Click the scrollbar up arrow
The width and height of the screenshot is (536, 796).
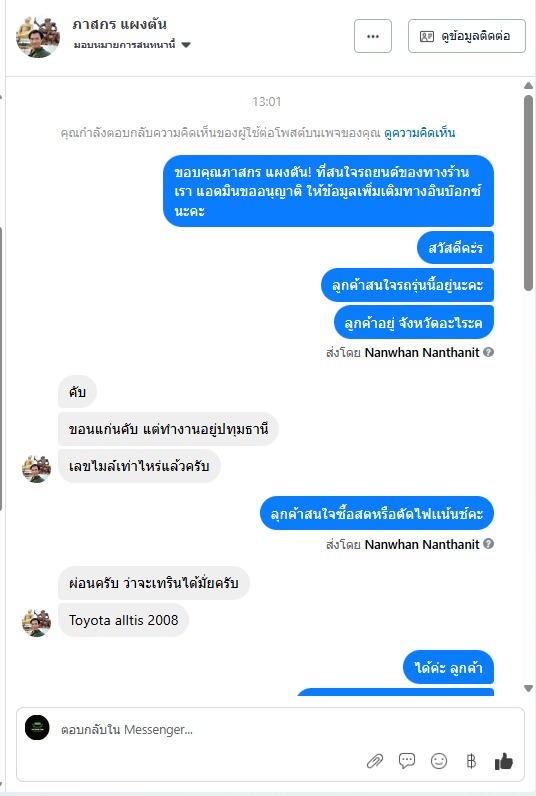point(528,86)
